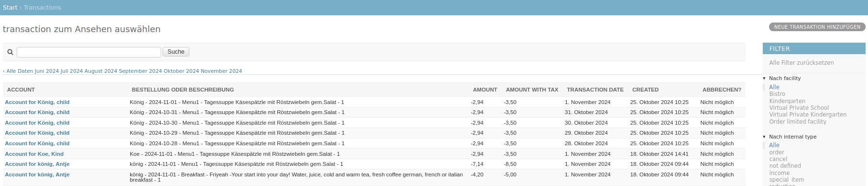Screen dimensions: 868x186
Task: Sort by Transaction date column
Action: (595, 90)
